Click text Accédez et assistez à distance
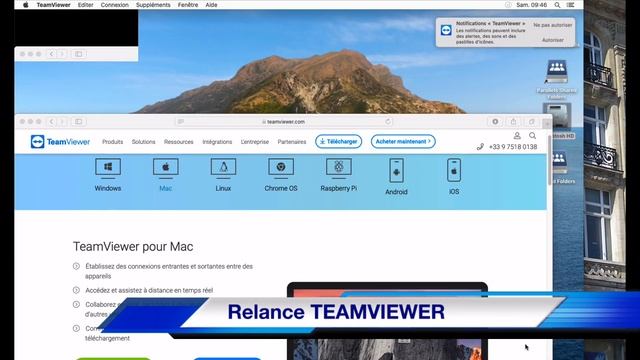 pyautogui.click(x=149, y=290)
